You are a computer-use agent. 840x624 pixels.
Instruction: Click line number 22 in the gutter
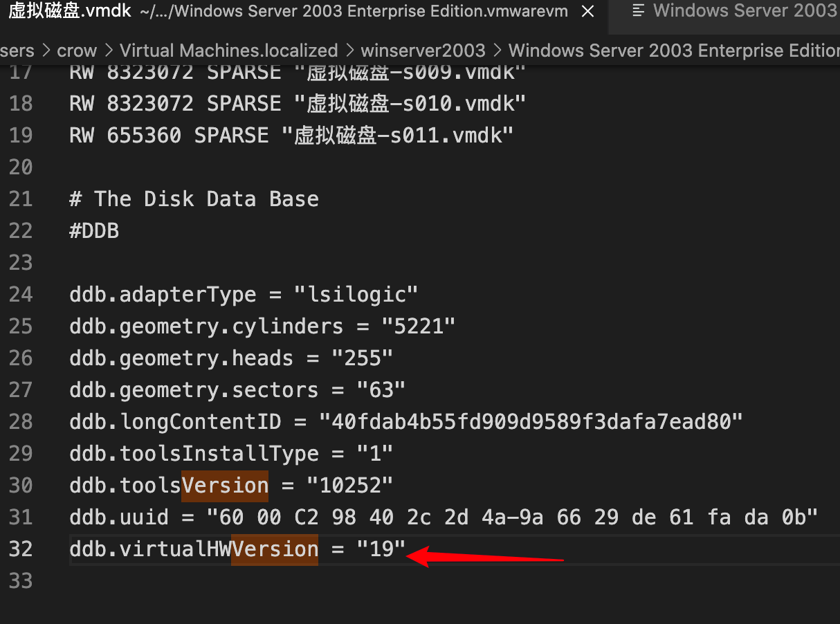tap(21, 230)
